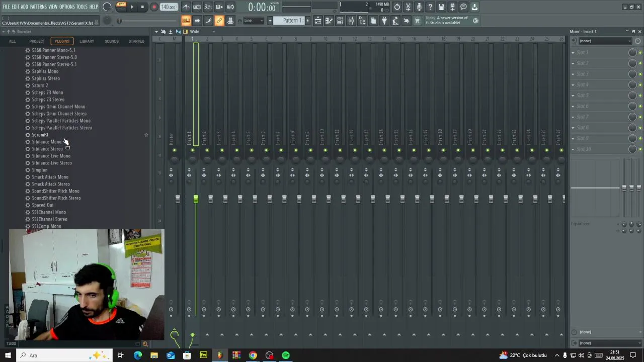Open the project picker icon
Screen dimensions: 644x362
tap(373, 21)
